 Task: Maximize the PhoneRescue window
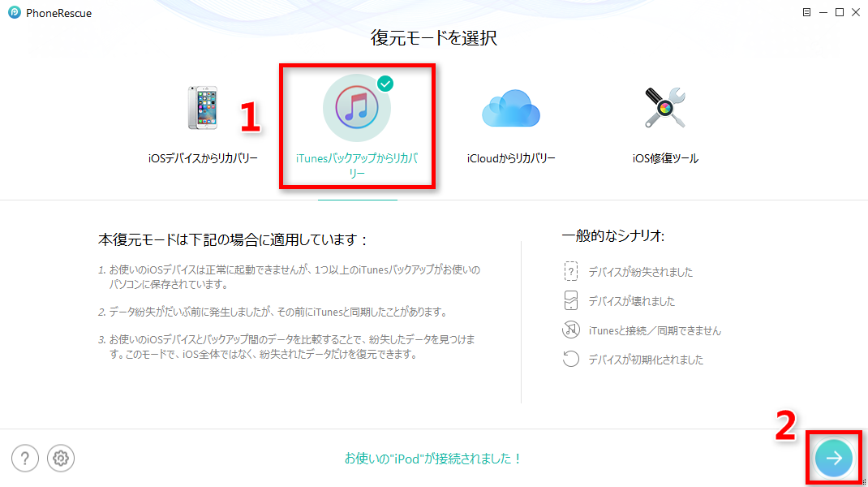[840, 12]
